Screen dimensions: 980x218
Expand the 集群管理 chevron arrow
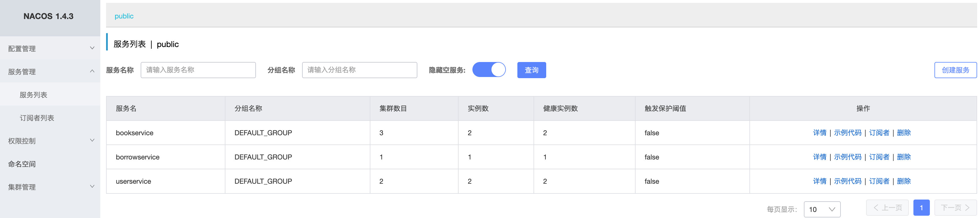(92, 186)
